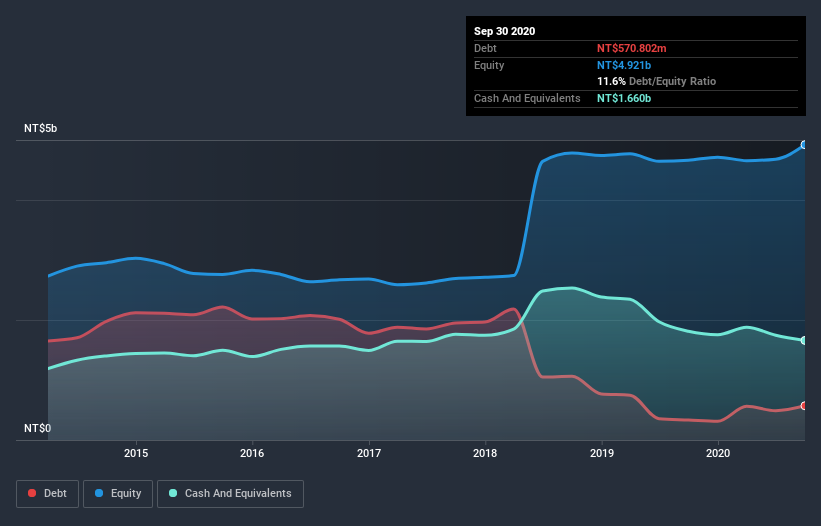821x526 pixels.
Task: Click the NT$5b y-axis label
Action: click(40, 128)
